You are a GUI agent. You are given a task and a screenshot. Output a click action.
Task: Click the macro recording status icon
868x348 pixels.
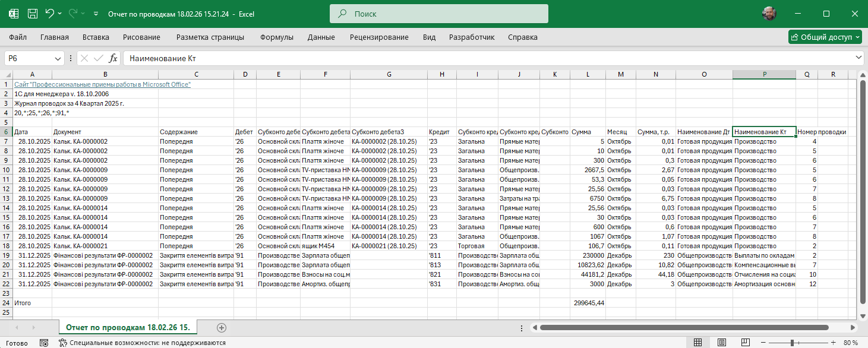pyautogui.click(x=43, y=343)
